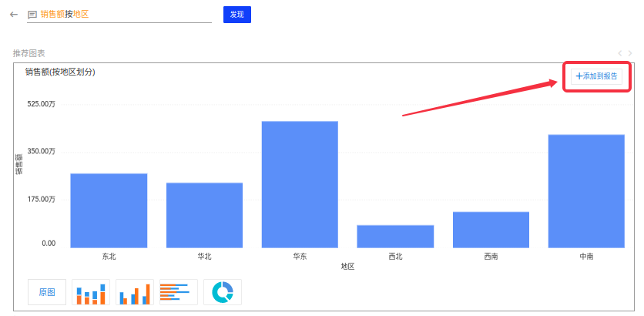Select the 原图 original chart option
This screenshot has height=316, width=644.
47,292
